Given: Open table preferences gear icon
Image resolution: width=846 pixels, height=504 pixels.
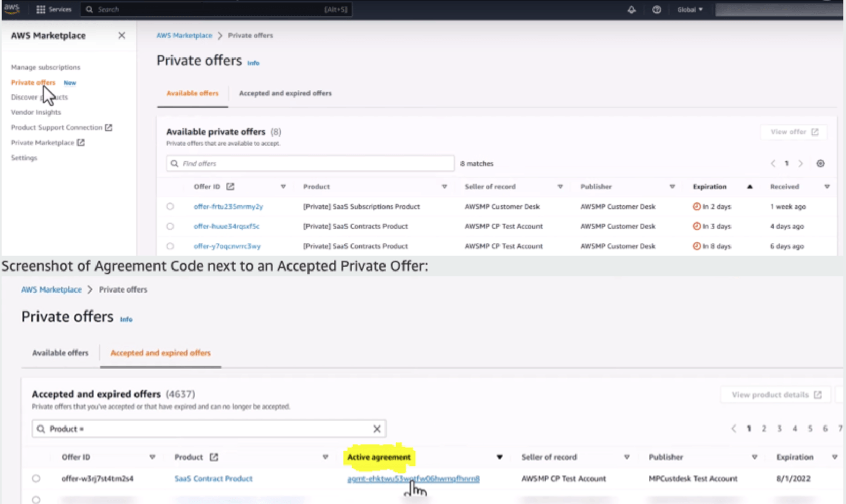Looking at the screenshot, I should click(x=820, y=163).
